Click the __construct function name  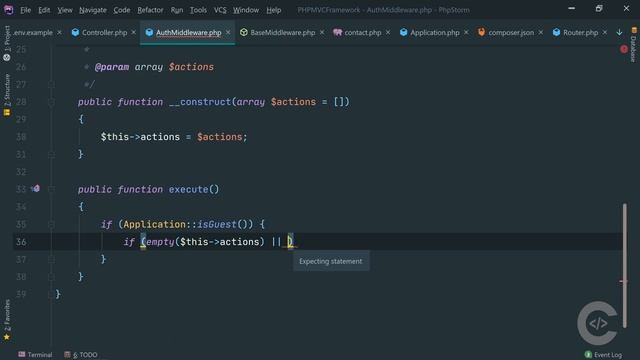200,102
